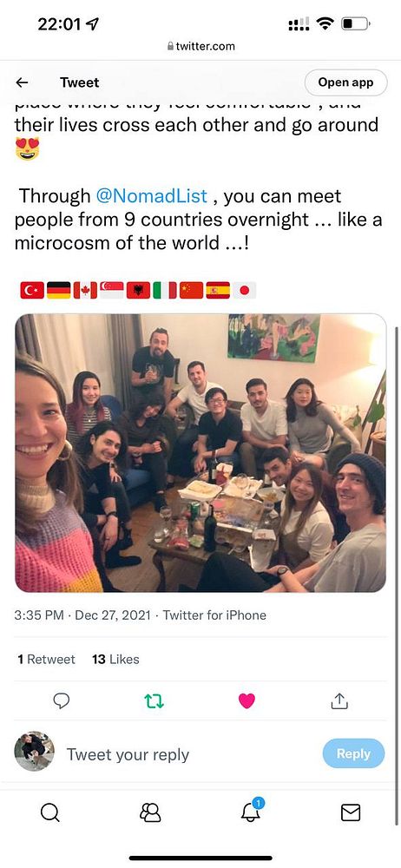Tap the blue Reply button

[x=353, y=753]
